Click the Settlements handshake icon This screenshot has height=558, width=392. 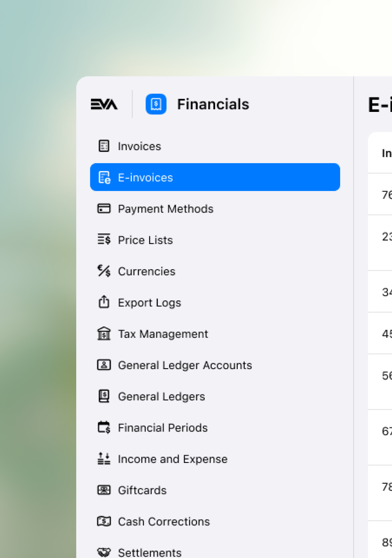point(104,552)
